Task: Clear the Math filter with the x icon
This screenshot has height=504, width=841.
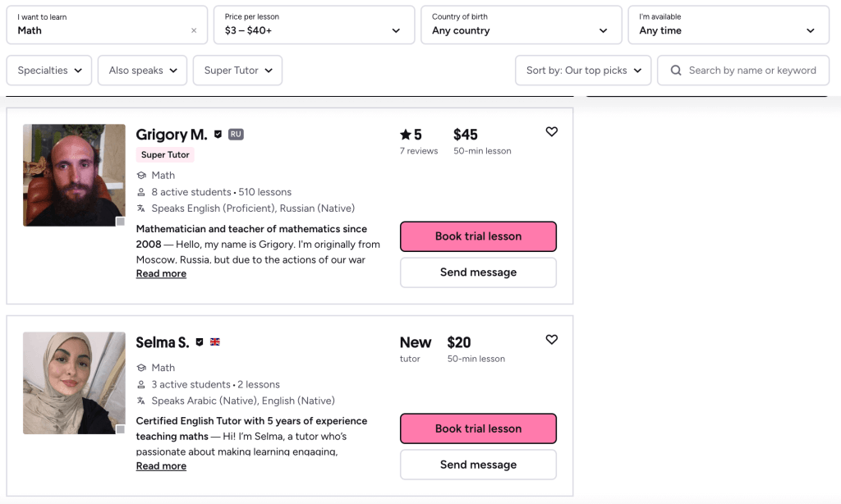Action: (194, 28)
